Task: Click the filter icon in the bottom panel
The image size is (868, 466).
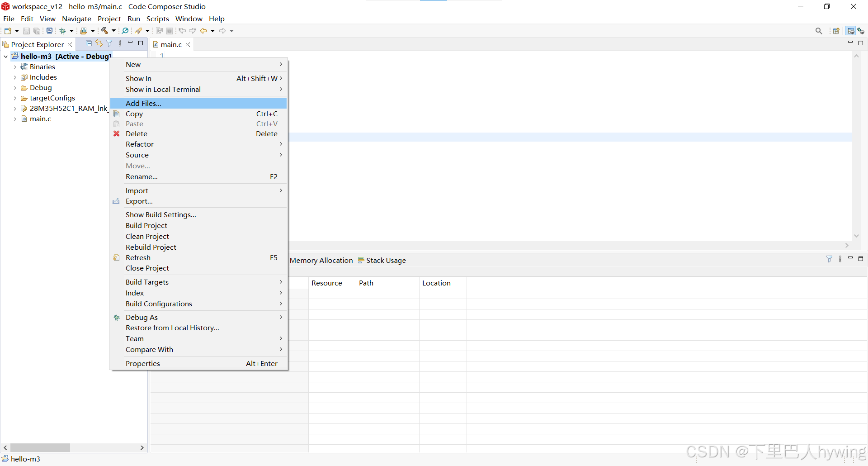Action: point(829,259)
